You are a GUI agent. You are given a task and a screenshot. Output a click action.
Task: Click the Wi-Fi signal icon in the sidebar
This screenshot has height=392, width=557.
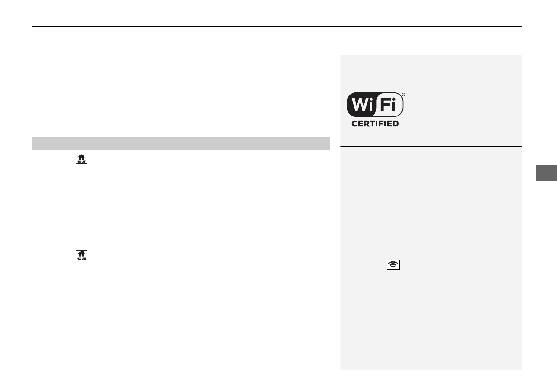(393, 265)
